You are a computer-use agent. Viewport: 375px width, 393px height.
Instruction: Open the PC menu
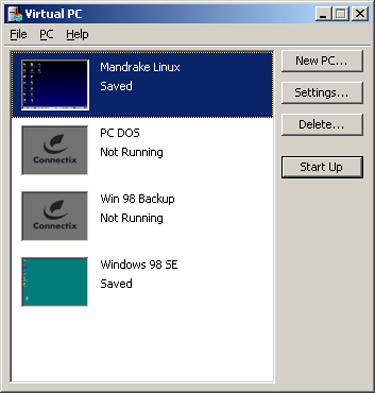tap(46, 34)
